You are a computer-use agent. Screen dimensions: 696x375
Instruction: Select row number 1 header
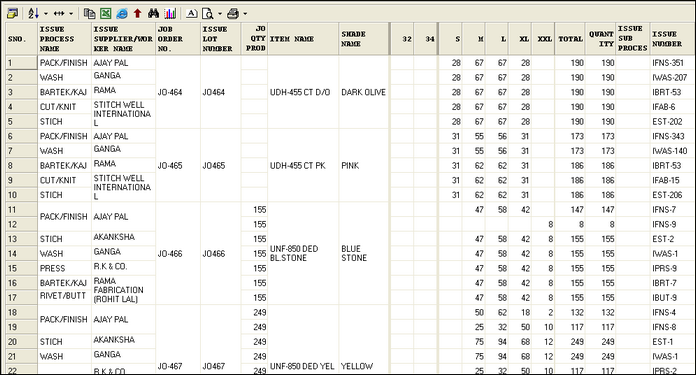point(22,63)
